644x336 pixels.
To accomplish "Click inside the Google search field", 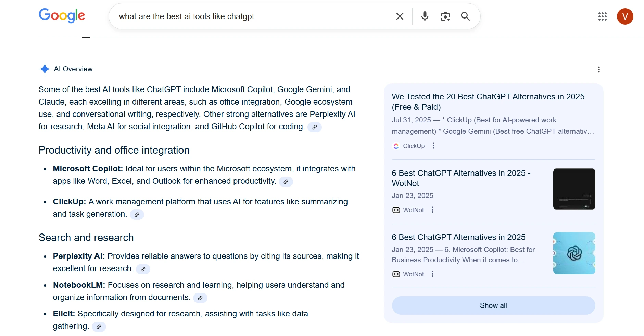I will coord(253,16).
